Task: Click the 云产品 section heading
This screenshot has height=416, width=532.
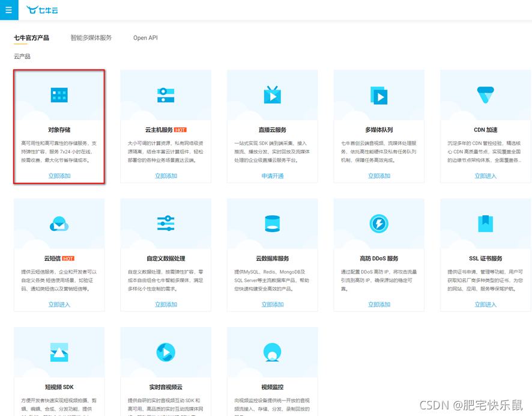Action: [x=22, y=57]
